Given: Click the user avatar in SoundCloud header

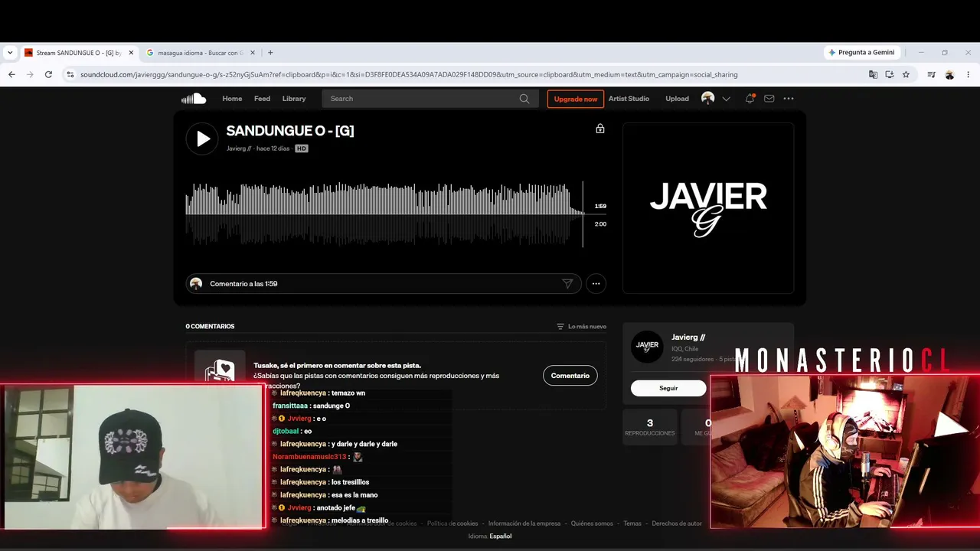Looking at the screenshot, I should point(707,99).
